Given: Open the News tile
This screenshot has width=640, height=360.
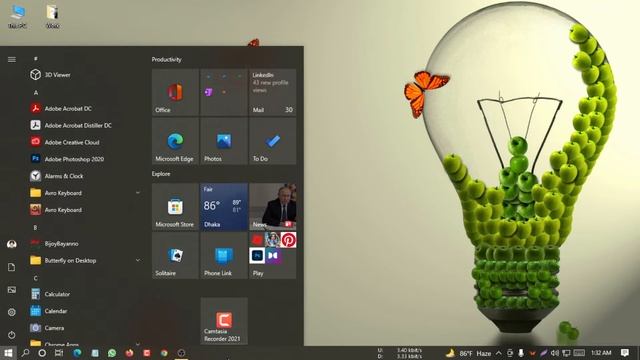Looking at the screenshot, I should tap(273, 207).
